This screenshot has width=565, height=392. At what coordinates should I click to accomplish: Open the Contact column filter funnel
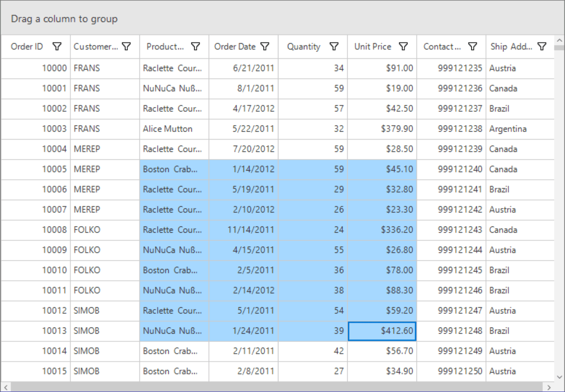(473, 46)
